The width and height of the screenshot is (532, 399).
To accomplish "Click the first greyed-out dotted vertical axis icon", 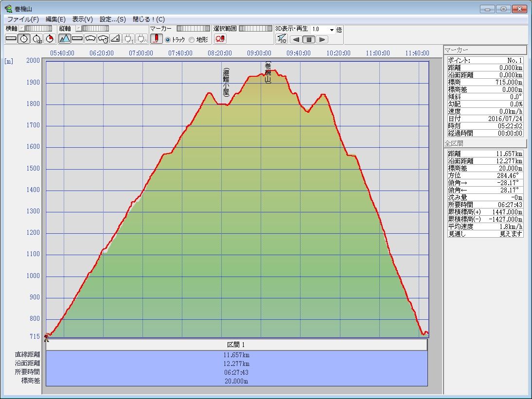I will pyautogui.click(x=128, y=39).
